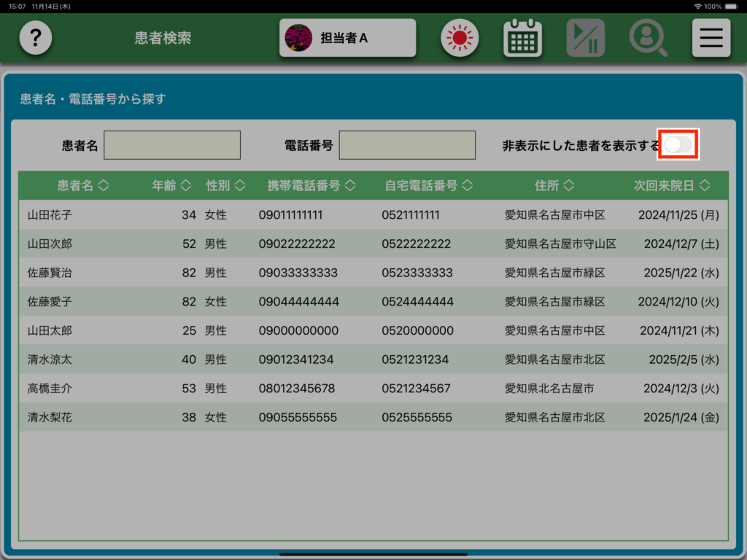Open the calendar icon
Image resolution: width=747 pixels, height=560 pixels.
[x=522, y=38]
